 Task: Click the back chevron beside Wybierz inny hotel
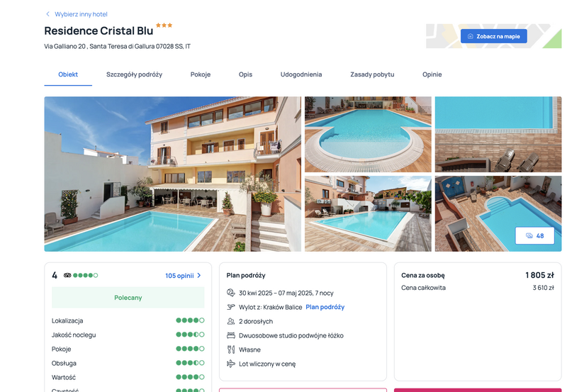pos(47,14)
